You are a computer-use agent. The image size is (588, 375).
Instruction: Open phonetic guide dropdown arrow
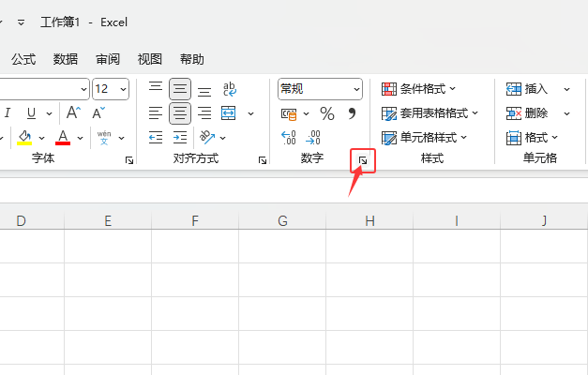pos(122,138)
